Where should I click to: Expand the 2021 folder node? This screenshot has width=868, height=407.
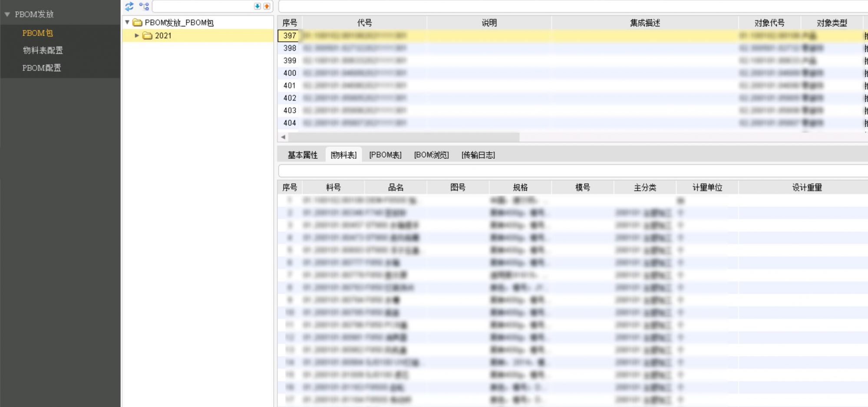137,36
